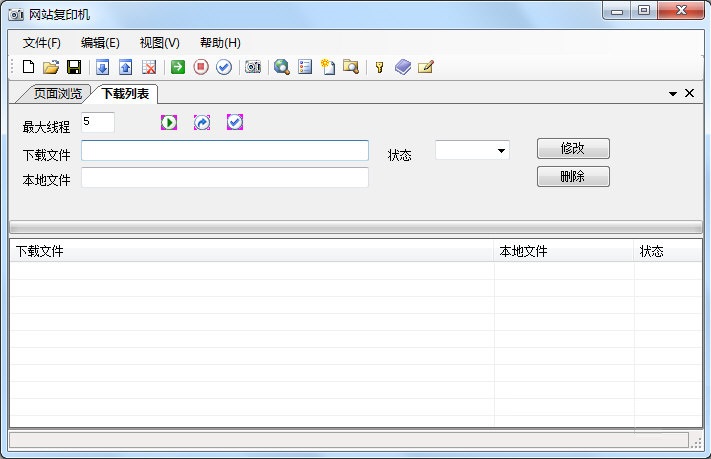The image size is (711, 459).
Task: Click the horizontal splitter bar above list
Action: pyautogui.click(x=356, y=227)
